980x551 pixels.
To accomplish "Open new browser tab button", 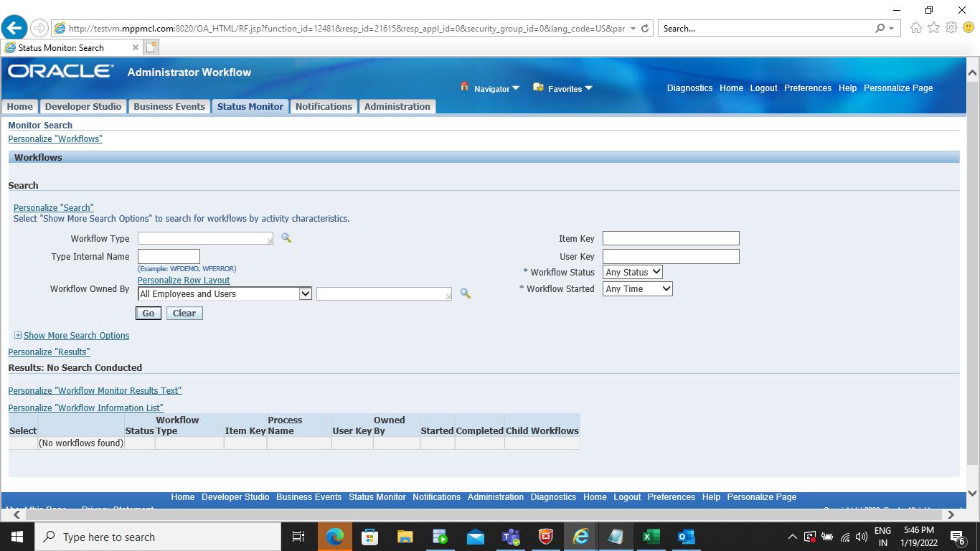I will [151, 47].
